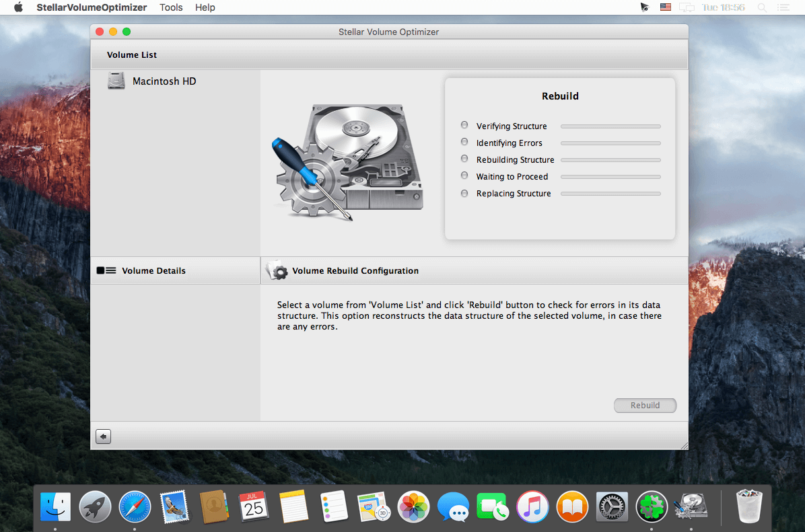Click Verifying Structure radio indicator
805x532 pixels.
[464, 124]
